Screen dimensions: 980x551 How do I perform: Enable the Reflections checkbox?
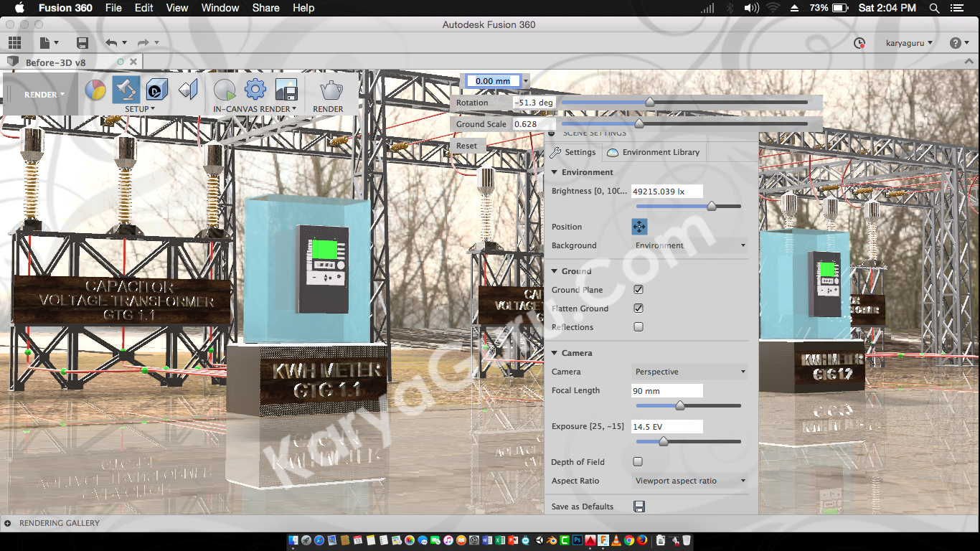(639, 327)
